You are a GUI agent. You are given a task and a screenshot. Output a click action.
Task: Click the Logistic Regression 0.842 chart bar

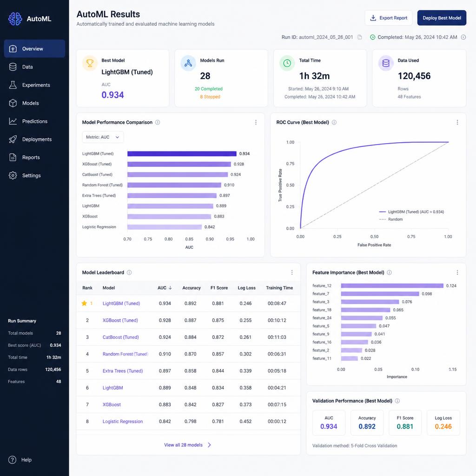pos(165,227)
